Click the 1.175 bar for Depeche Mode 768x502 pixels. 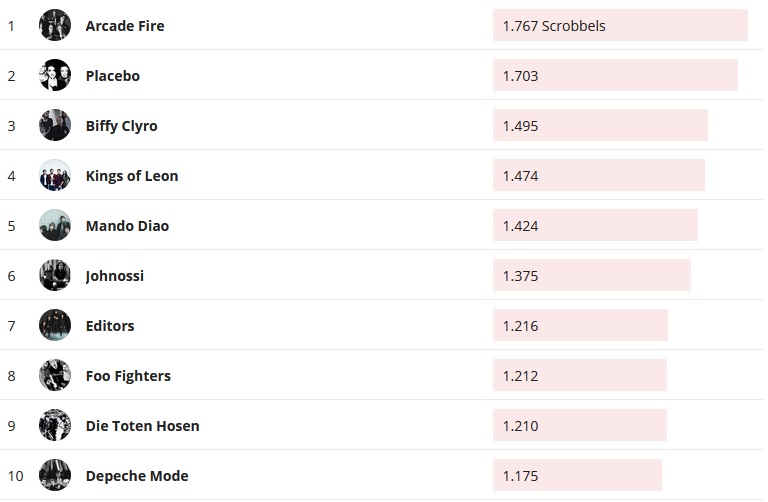577,476
